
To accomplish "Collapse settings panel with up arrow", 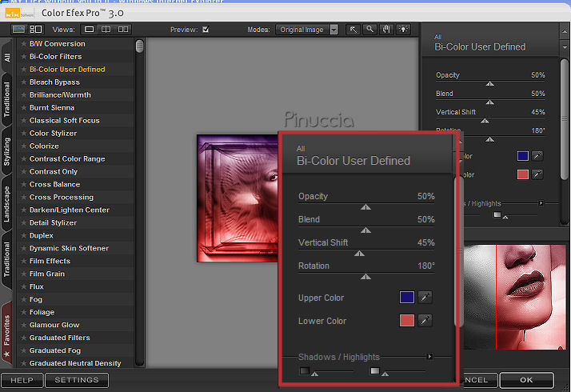I will [565, 30].
